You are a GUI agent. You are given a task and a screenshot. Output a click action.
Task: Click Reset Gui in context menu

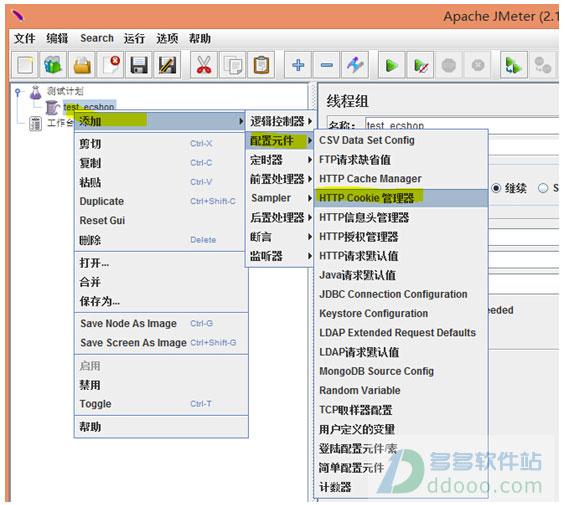click(161, 220)
